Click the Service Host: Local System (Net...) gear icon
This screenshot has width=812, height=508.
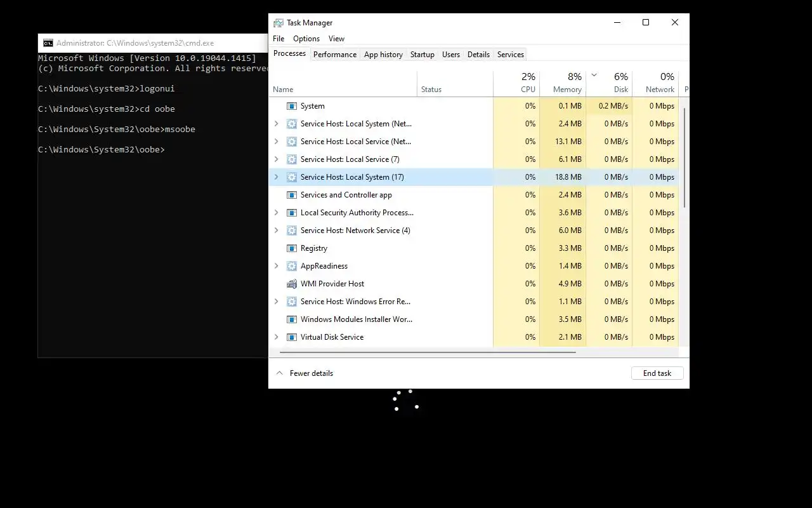(292, 124)
